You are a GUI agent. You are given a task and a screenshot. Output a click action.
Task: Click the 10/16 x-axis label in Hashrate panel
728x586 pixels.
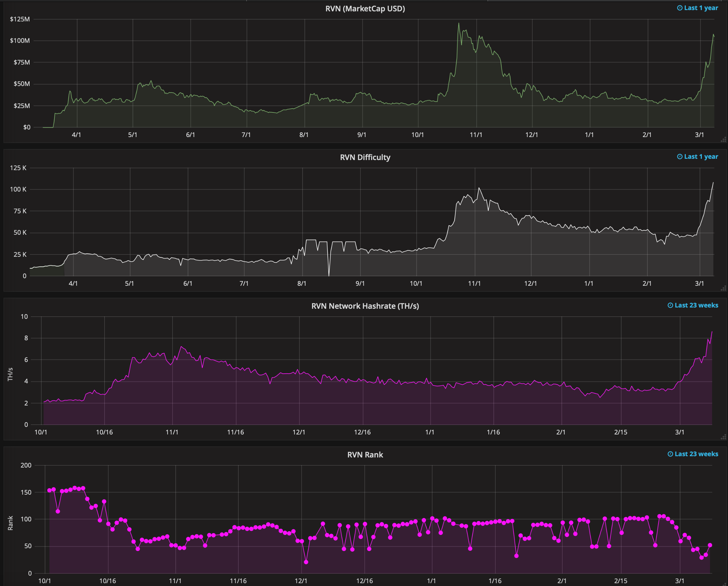pyautogui.click(x=104, y=432)
